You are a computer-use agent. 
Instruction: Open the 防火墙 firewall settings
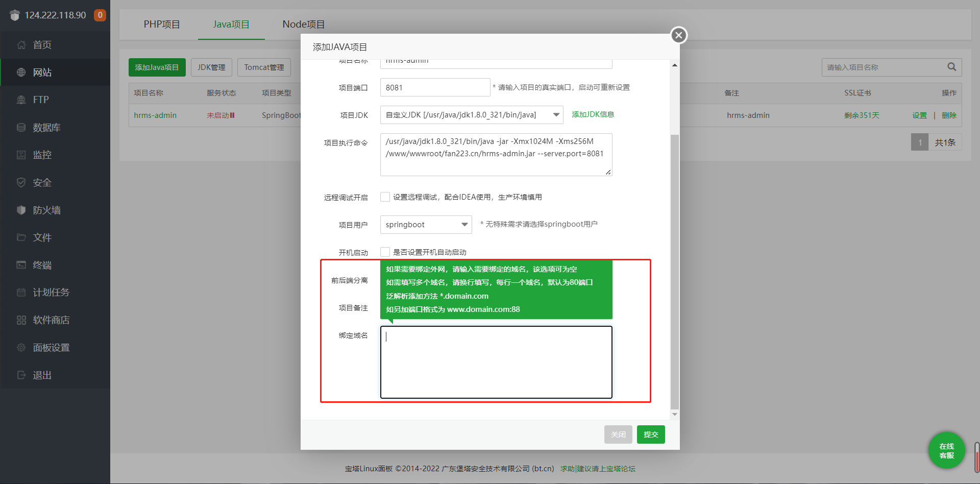[46, 210]
